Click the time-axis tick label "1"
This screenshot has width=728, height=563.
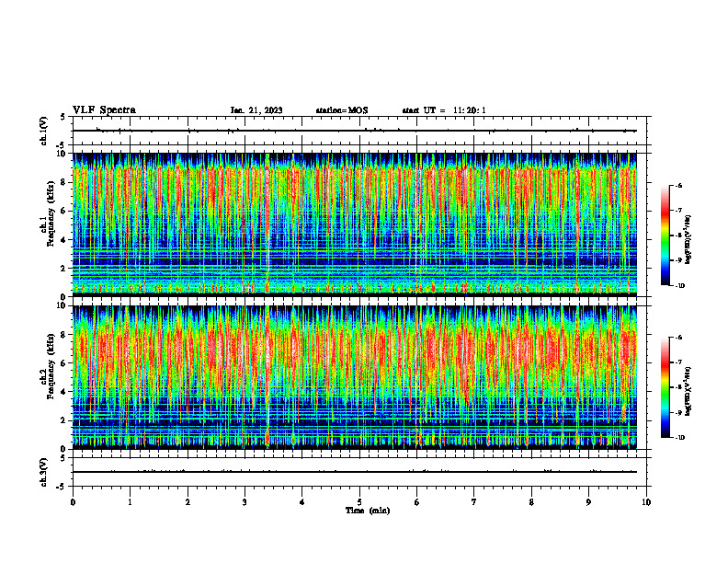(130, 502)
